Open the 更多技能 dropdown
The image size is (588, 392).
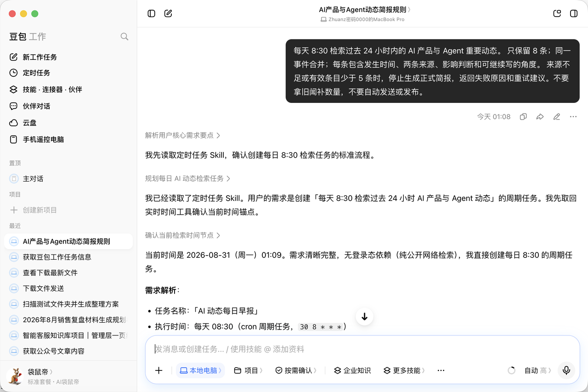404,370
